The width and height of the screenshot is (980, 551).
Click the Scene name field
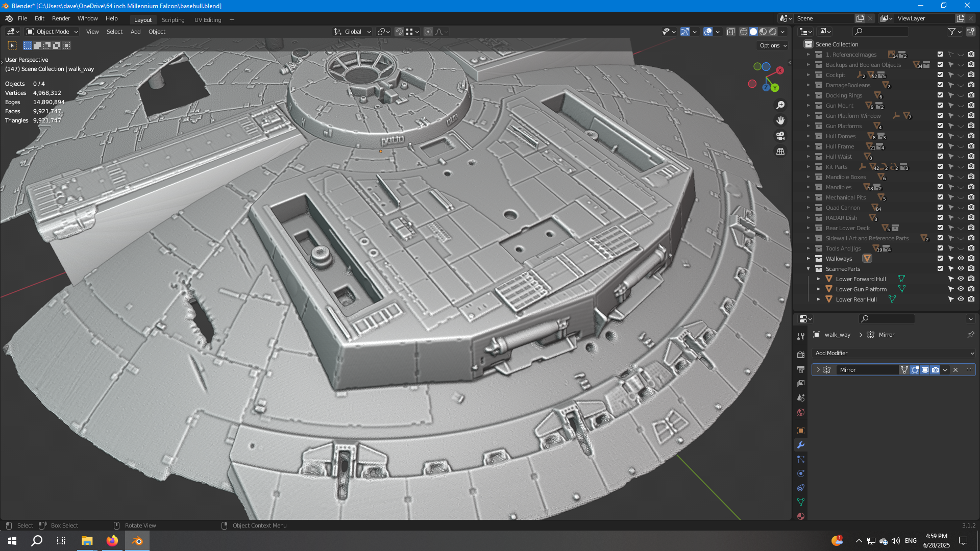point(824,18)
